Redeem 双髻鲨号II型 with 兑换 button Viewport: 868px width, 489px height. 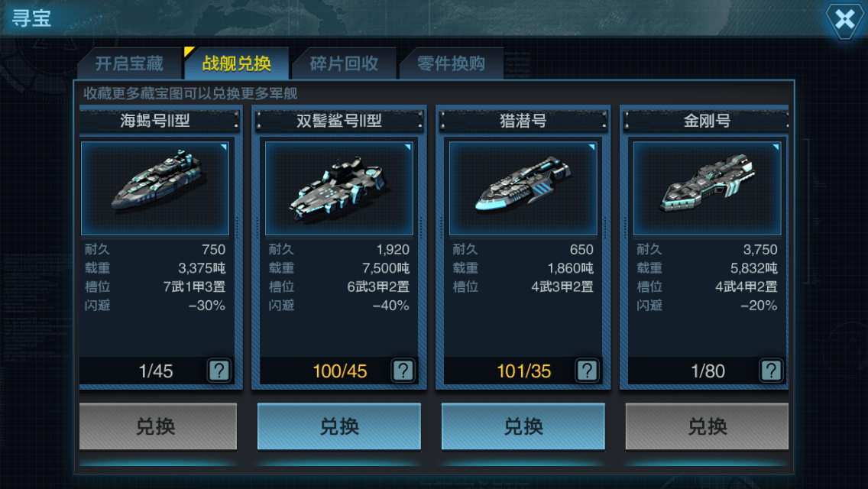point(338,426)
